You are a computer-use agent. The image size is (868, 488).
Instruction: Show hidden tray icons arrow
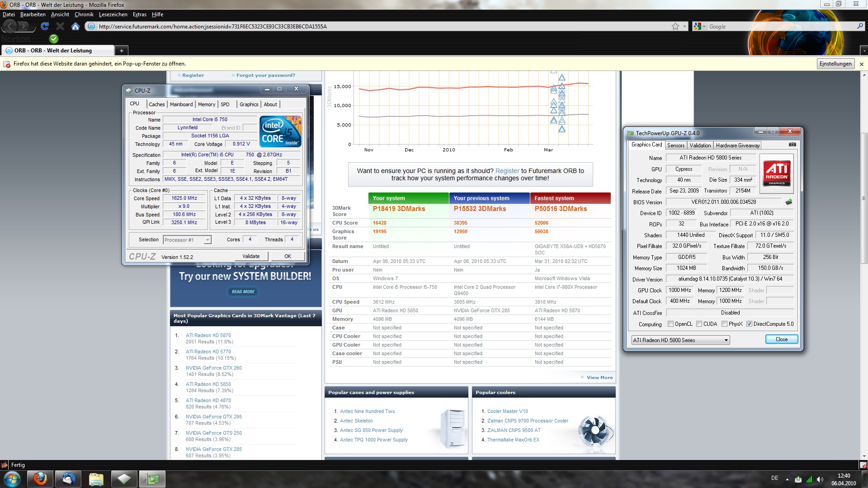point(787,479)
